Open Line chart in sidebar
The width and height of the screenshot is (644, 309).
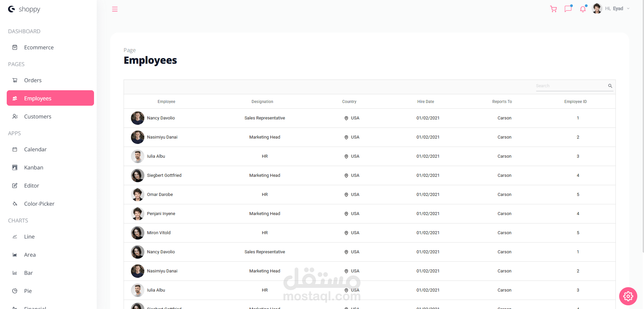(50, 237)
